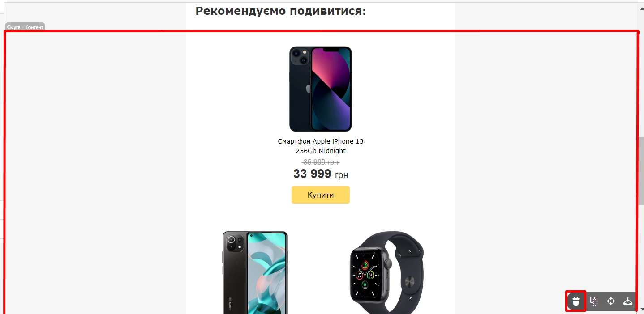Select the move stripe arrows icon
The image size is (644, 314).
611,301
